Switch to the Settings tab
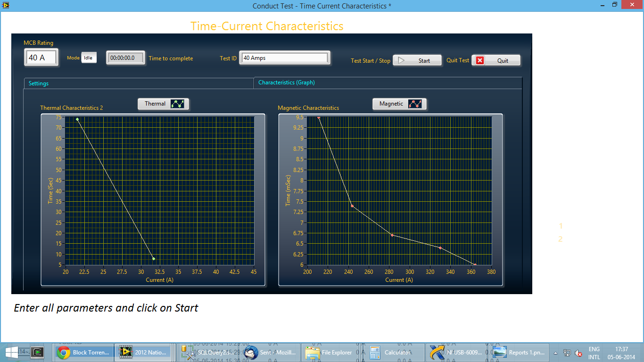The image size is (644, 362). [x=139, y=83]
